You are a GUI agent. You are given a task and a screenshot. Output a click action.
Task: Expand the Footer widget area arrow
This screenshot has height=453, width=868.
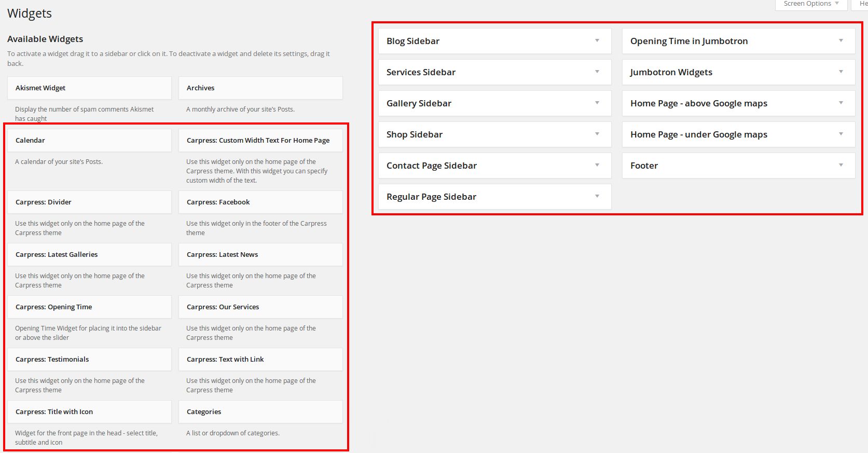tap(841, 166)
